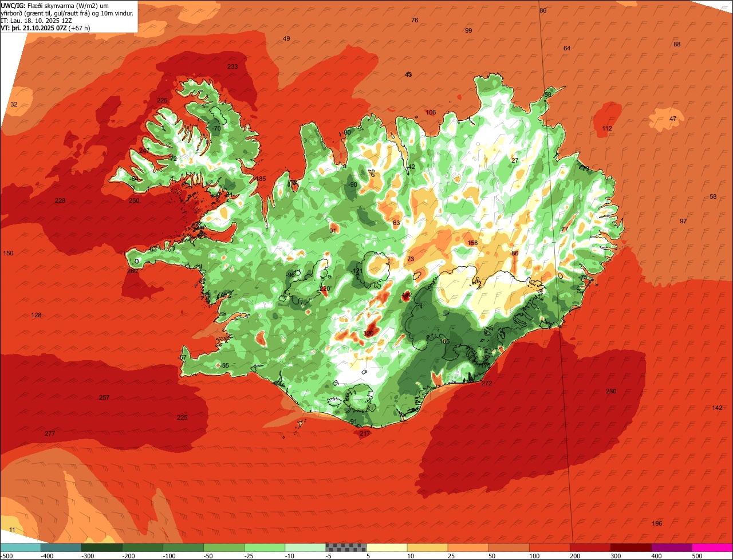
Task: Click the map value 27 in northeast Iceland
Action: click(x=515, y=160)
